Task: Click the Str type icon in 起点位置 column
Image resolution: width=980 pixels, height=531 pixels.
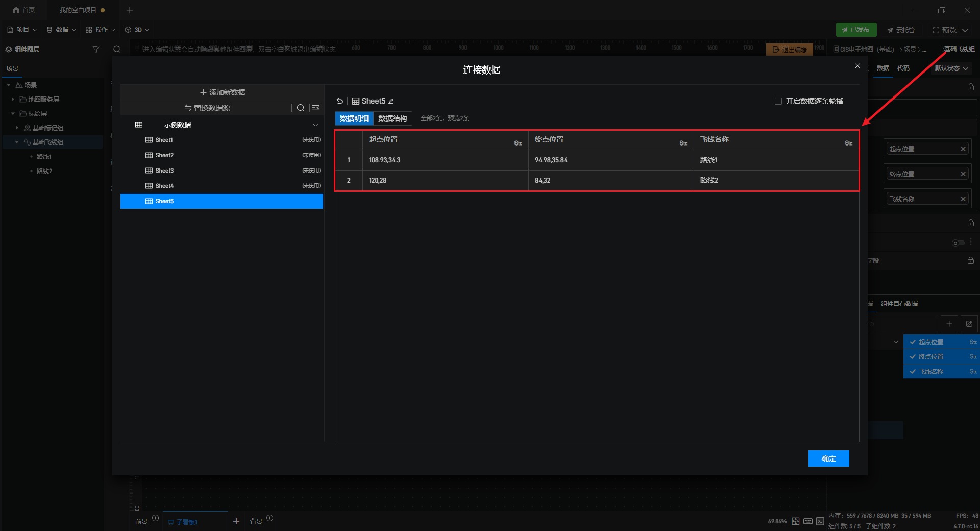Action: click(x=518, y=143)
